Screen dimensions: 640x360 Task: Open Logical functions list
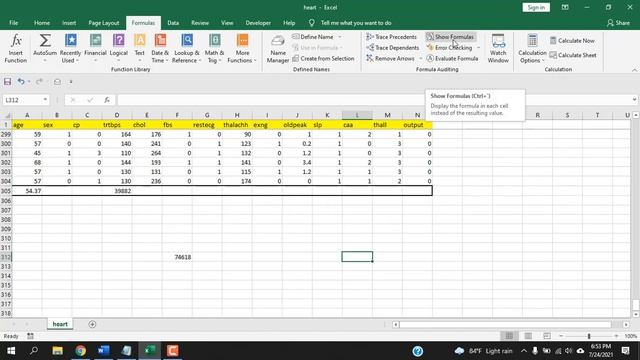pos(119,49)
